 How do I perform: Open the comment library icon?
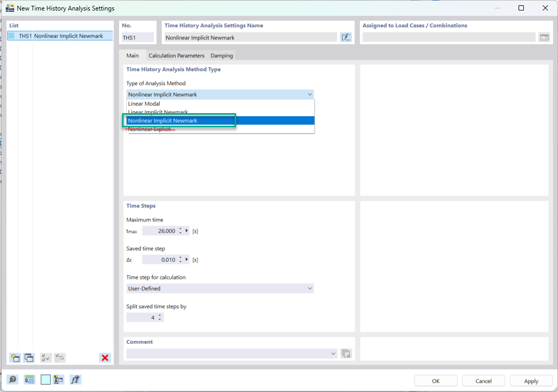346,354
